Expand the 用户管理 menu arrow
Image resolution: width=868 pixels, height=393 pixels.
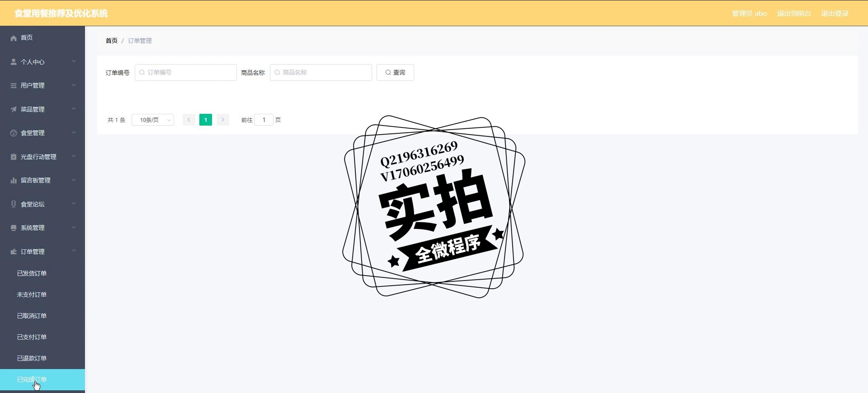pyautogui.click(x=74, y=85)
